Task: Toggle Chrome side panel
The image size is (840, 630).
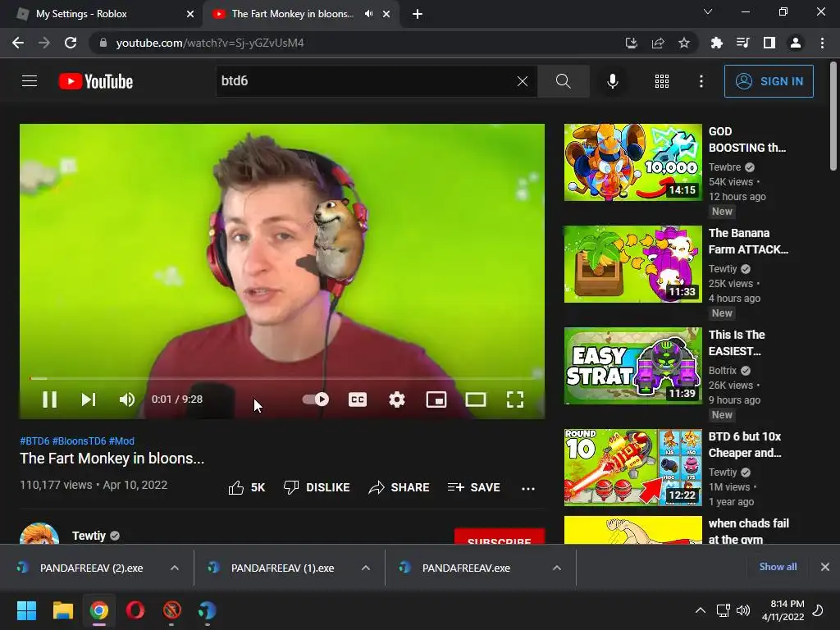Action: (769, 43)
